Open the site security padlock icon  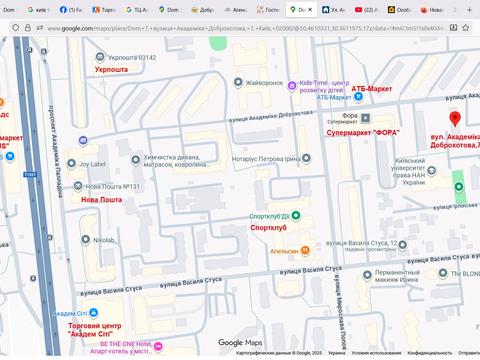[x=28, y=28]
